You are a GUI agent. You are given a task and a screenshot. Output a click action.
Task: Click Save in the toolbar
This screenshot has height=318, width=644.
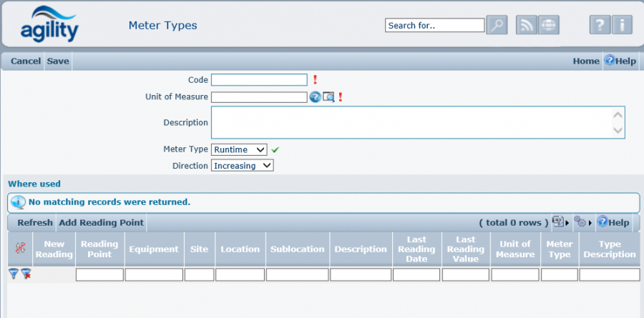coord(58,61)
